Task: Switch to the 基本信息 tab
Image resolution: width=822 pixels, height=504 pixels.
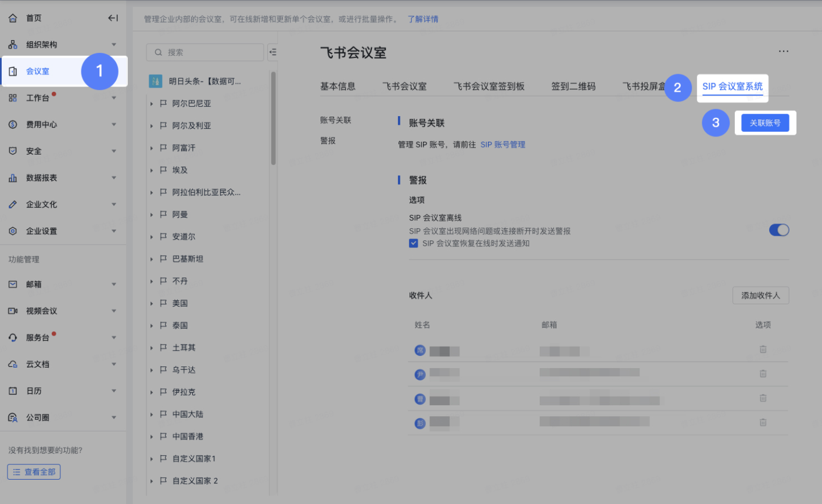Action: click(338, 87)
